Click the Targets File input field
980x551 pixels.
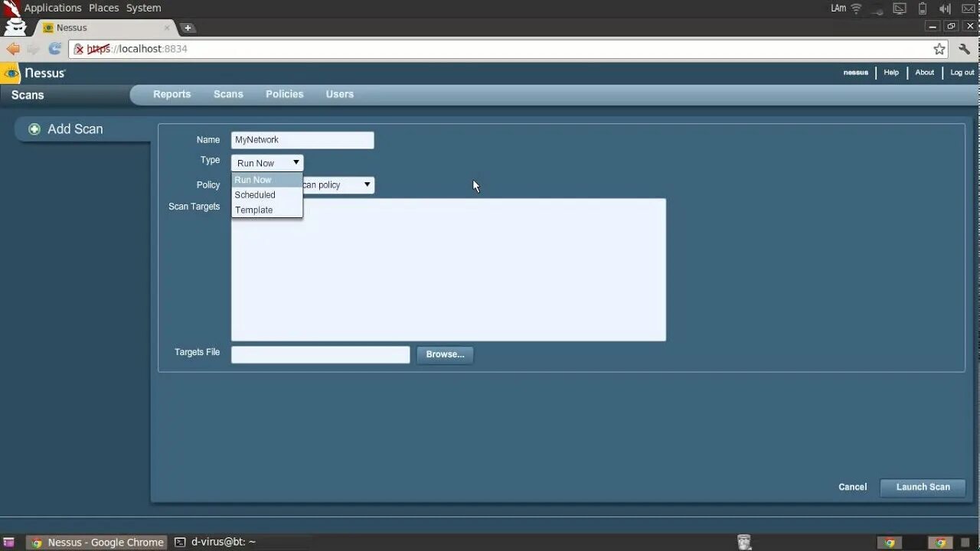coord(321,354)
